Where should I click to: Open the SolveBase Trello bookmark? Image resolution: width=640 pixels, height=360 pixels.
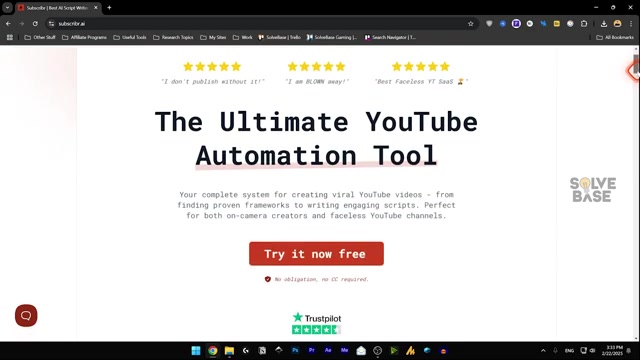coord(280,37)
